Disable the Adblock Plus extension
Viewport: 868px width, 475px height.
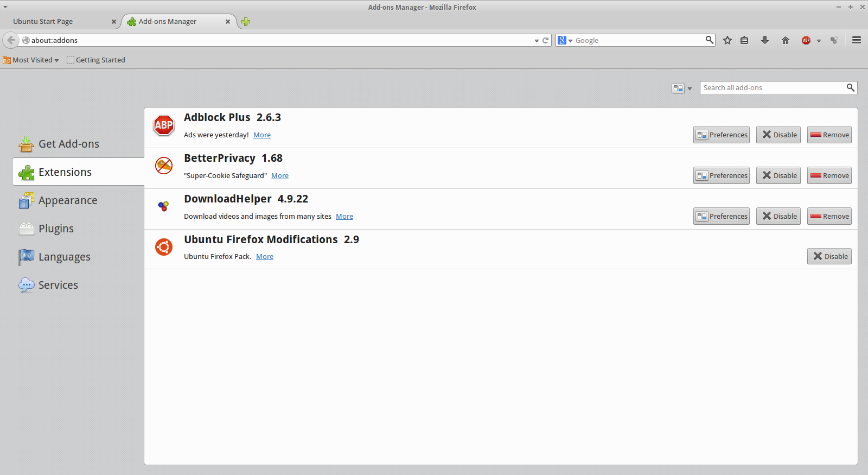coord(778,135)
